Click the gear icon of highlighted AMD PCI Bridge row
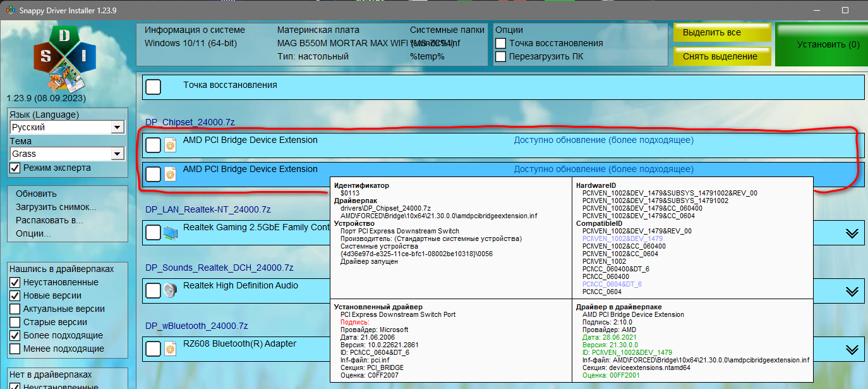Image resolution: width=868 pixels, height=389 pixels. [170, 175]
